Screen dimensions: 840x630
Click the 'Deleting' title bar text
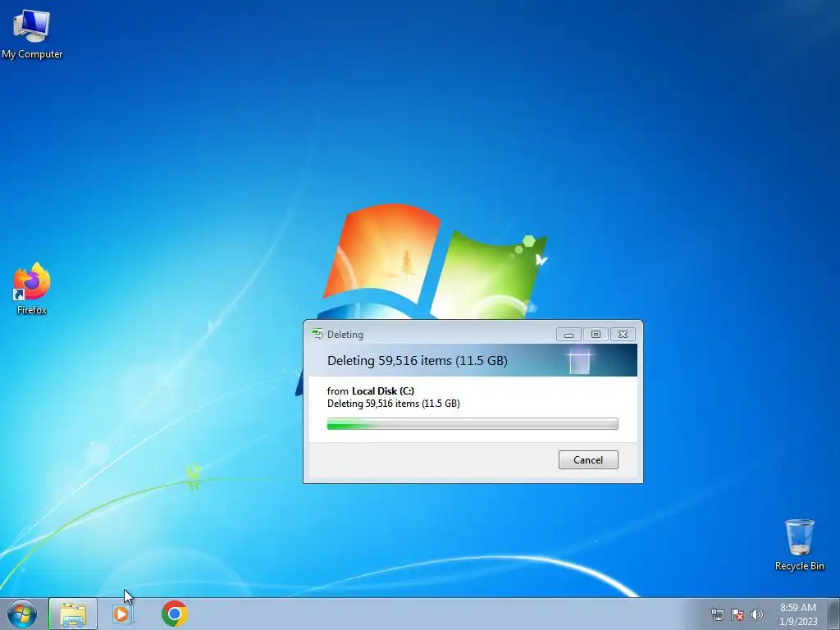[x=345, y=335]
